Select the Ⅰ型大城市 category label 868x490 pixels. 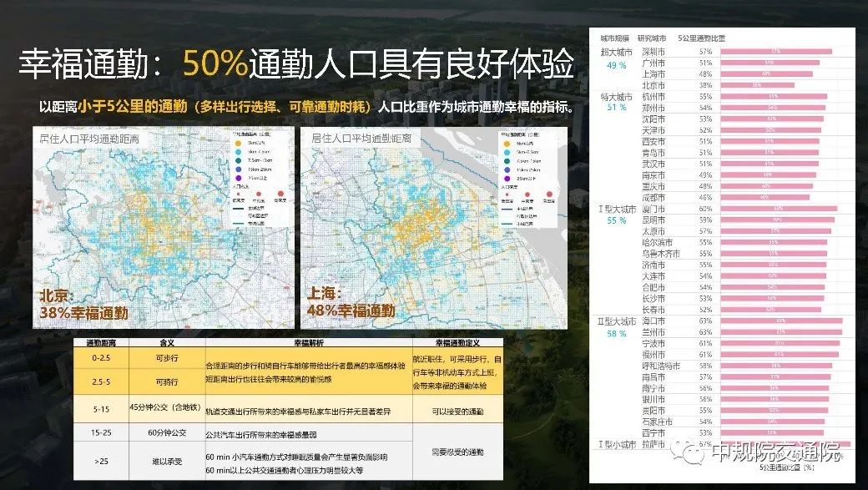(617, 210)
